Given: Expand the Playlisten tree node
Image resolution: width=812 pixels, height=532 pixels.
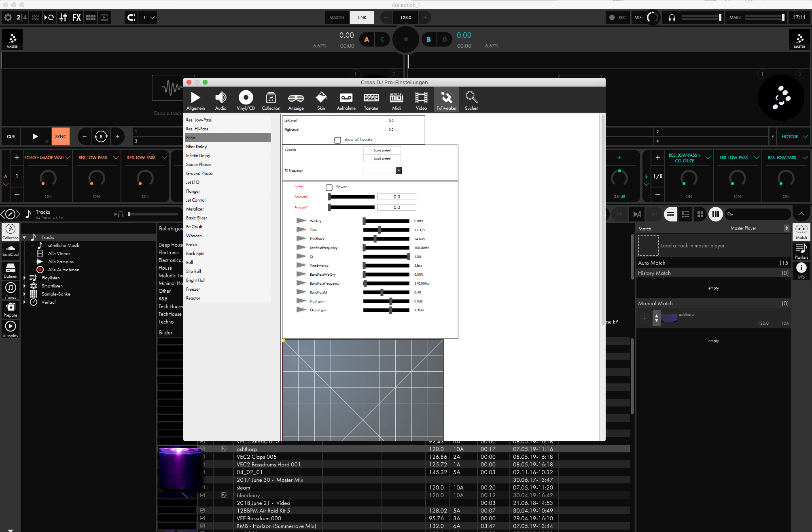Looking at the screenshot, I should coord(25,278).
